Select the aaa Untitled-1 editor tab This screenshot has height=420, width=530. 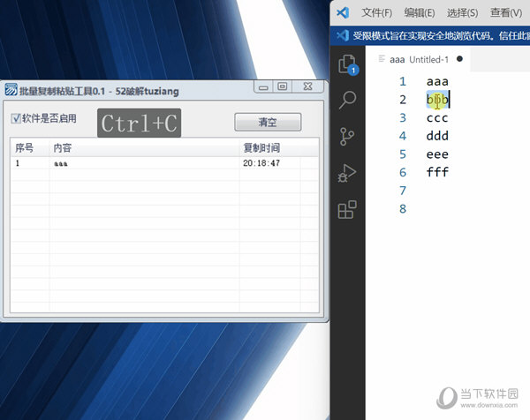419,59
